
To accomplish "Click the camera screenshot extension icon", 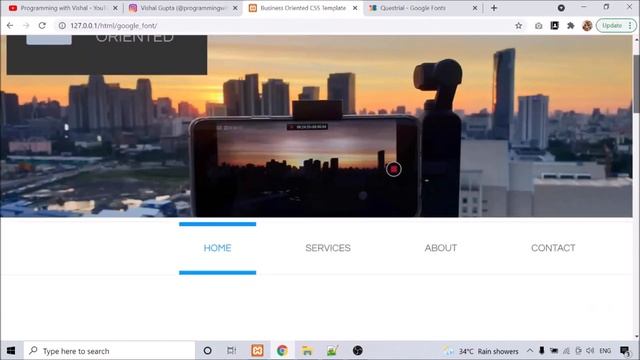I will click(538, 26).
